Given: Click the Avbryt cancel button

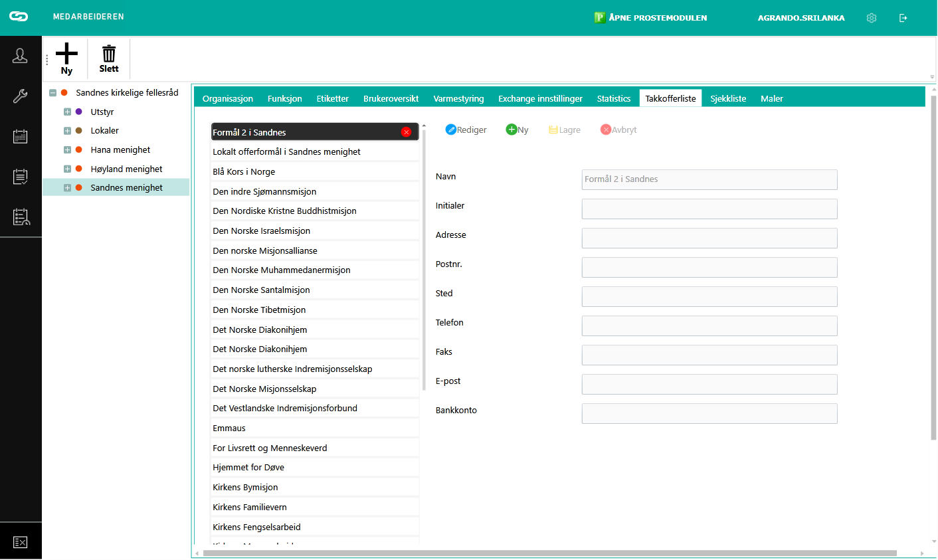Looking at the screenshot, I should (x=618, y=130).
